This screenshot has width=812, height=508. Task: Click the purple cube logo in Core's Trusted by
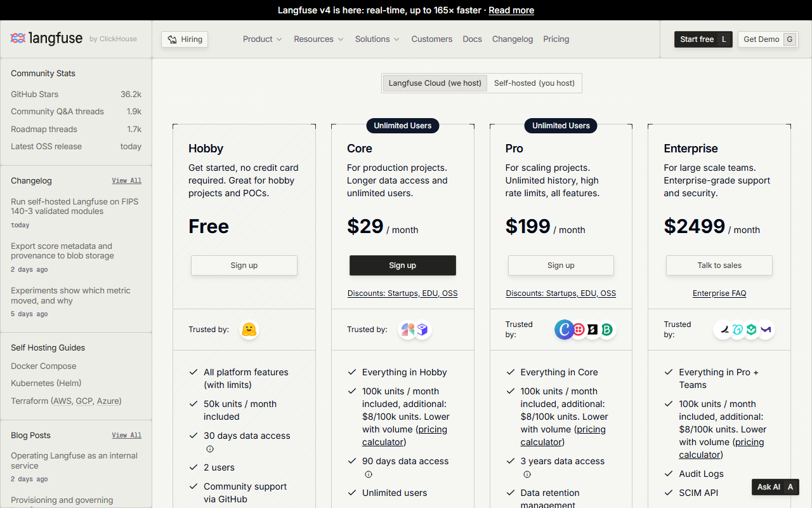(x=422, y=330)
